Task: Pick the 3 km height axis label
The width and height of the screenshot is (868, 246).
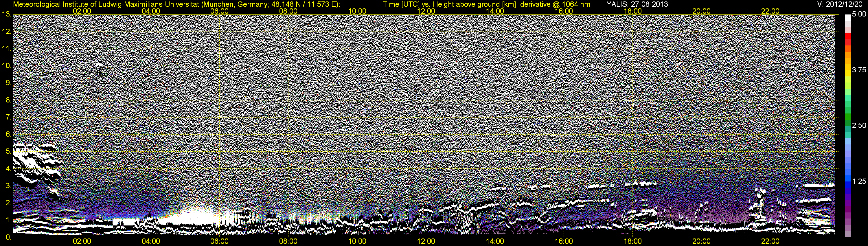Action: (8, 186)
